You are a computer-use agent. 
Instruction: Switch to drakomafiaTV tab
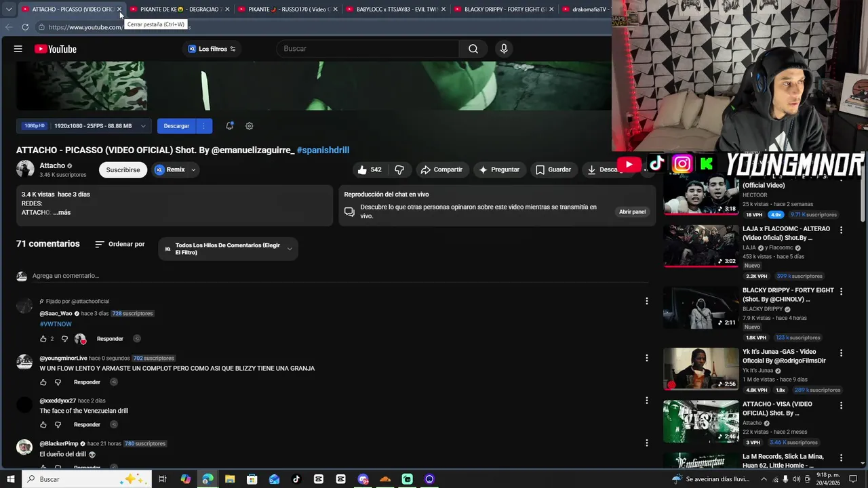pos(586,9)
